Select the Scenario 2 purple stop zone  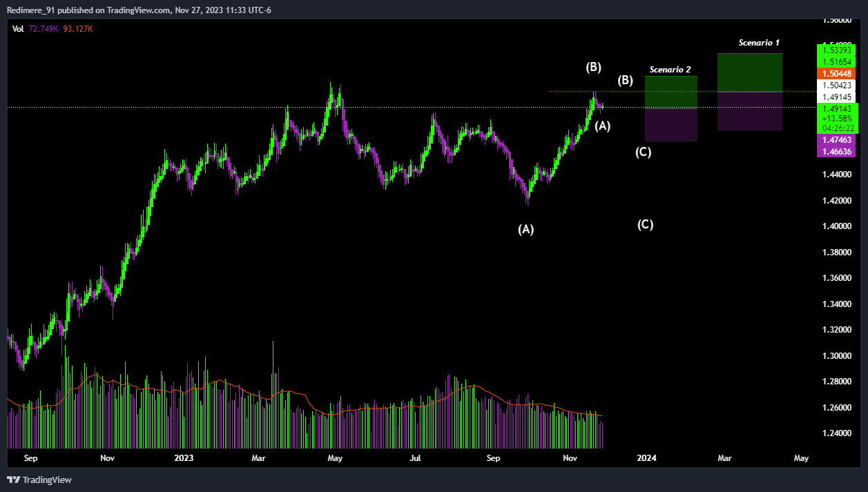pos(671,125)
